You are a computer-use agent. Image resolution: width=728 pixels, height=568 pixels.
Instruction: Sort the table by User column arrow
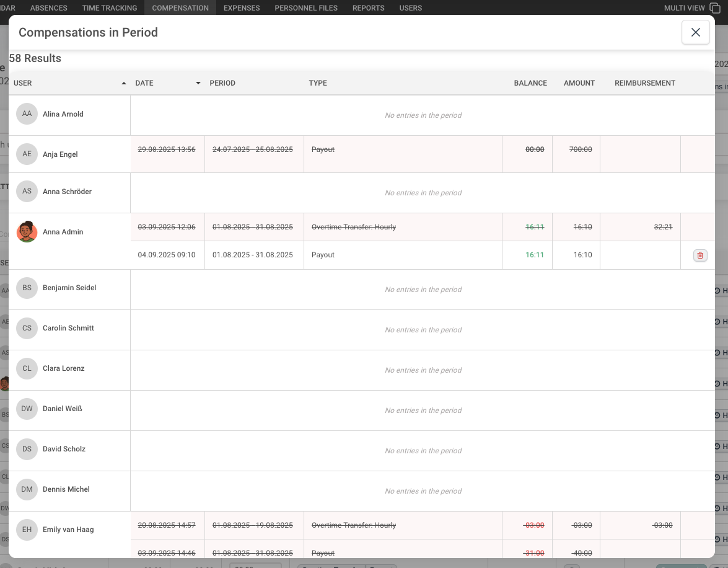[123, 83]
